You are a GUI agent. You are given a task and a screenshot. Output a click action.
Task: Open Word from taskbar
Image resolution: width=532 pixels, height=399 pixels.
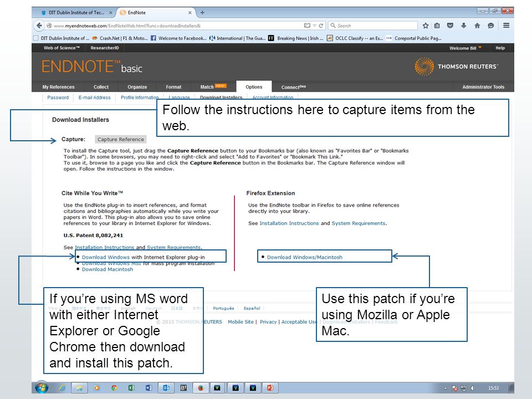click(x=149, y=388)
